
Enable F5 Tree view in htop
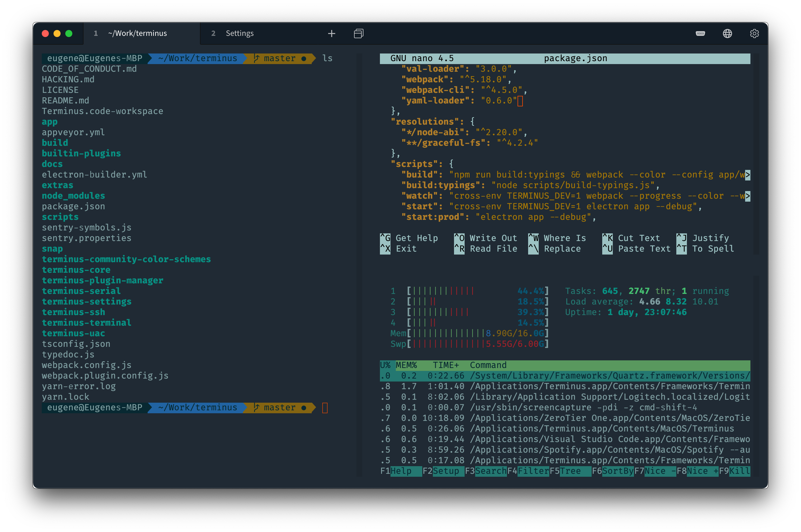[x=572, y=471]
